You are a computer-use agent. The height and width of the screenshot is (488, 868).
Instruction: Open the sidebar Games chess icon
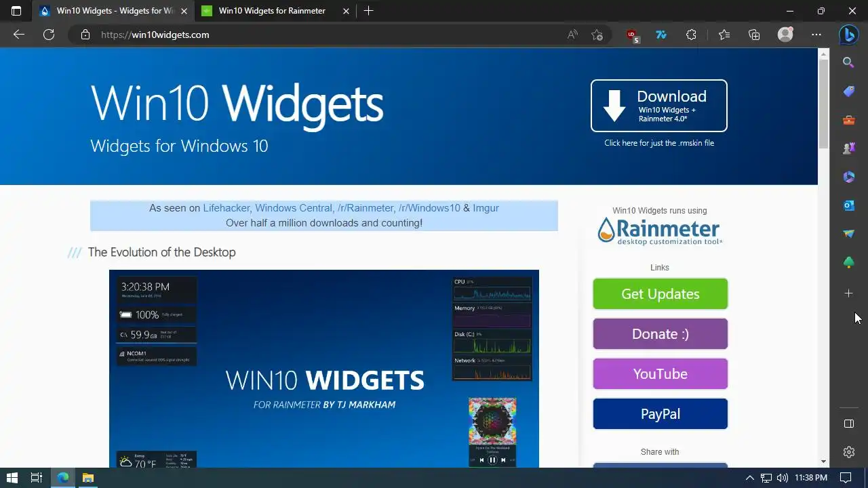coord(848,148)
